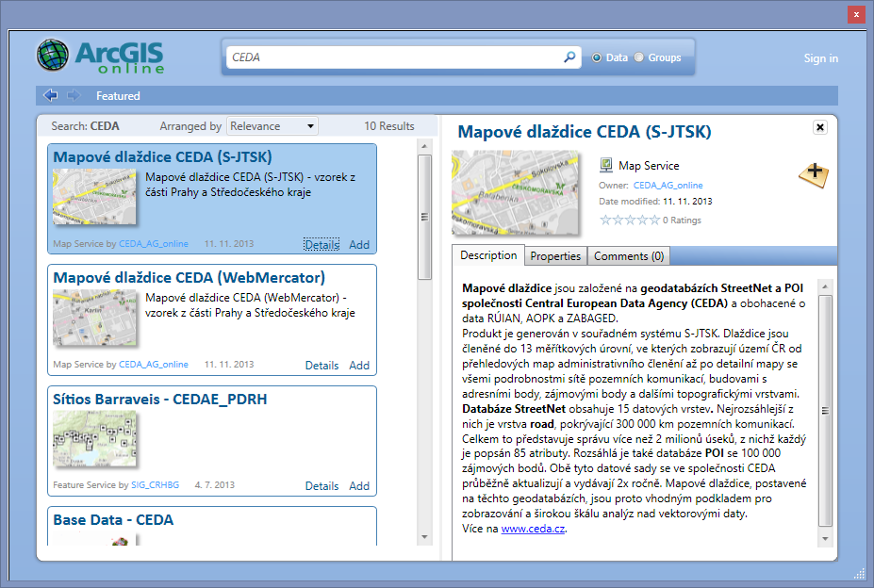Click the Map Service type icon
The height and width of the screenshot is (588, 874).
[606, 165]
